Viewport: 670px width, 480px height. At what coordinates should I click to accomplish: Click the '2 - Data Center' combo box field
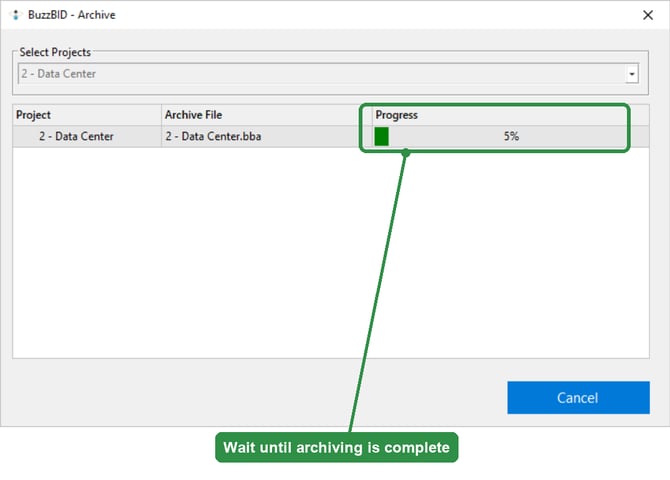point(328,74)
